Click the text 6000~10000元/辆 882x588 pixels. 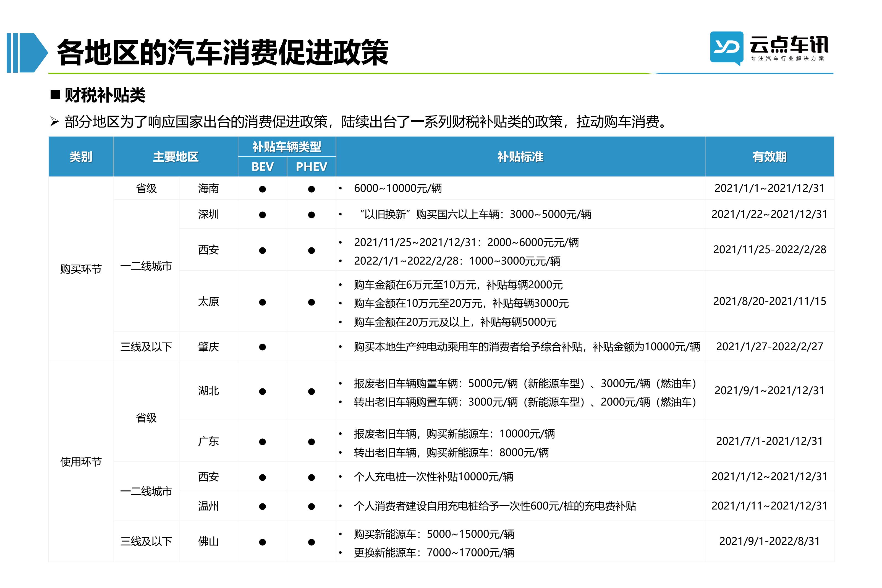pyautogui.click(x=398, y=188)
